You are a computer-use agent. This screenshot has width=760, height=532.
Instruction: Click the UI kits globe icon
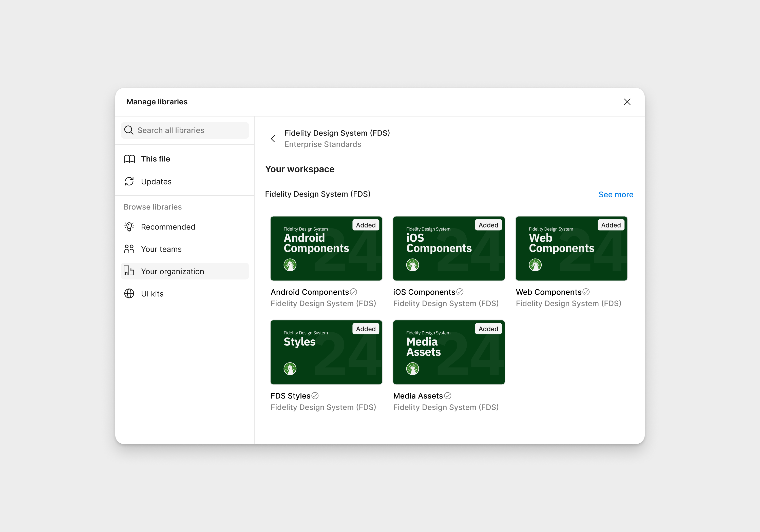click(x=129, y=294)
